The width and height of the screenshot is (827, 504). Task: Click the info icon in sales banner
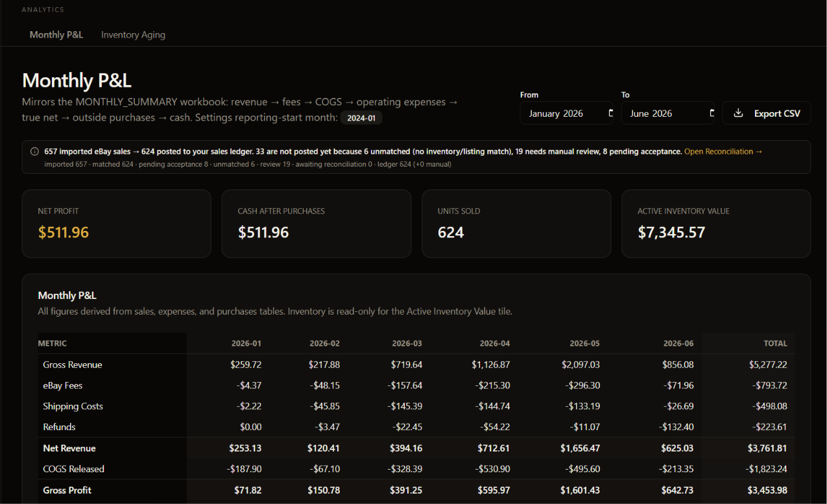(x=34, y=151)
